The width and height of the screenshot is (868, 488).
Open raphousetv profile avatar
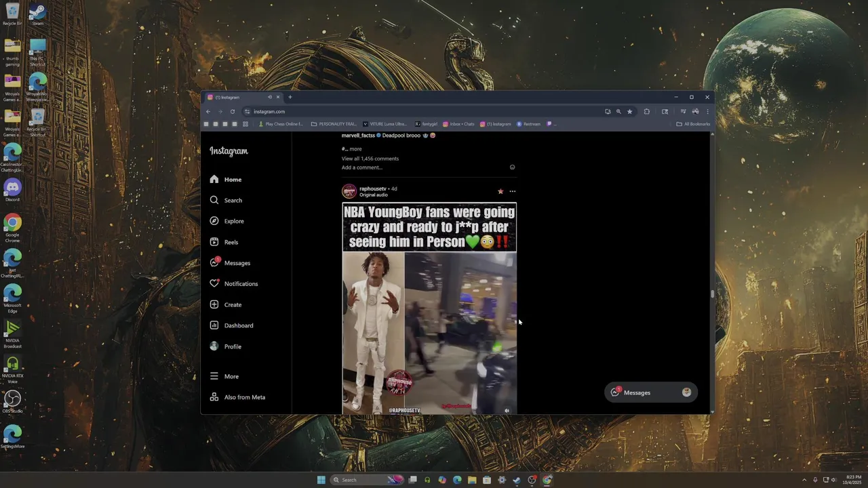pyautogui.click(x=349, y=191)
